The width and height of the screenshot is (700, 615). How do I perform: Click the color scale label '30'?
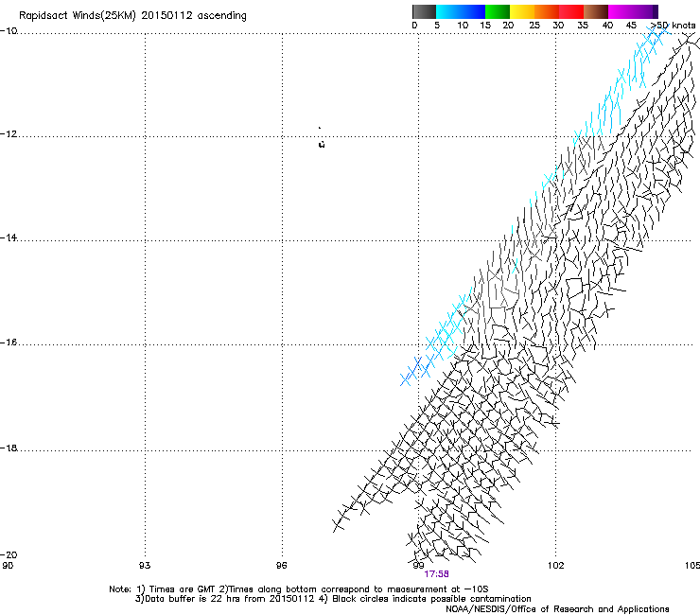(558, 26)
